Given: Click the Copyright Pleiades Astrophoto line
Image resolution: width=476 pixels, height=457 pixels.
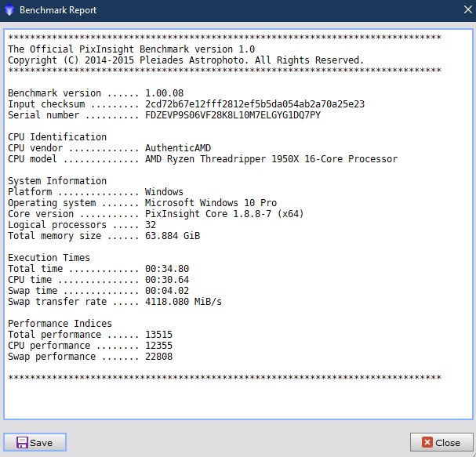Looking at the screenshot, I should tap(186, 60).
